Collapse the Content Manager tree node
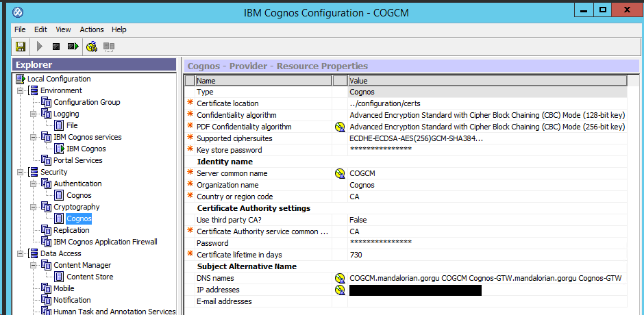 tap(34, 265)
